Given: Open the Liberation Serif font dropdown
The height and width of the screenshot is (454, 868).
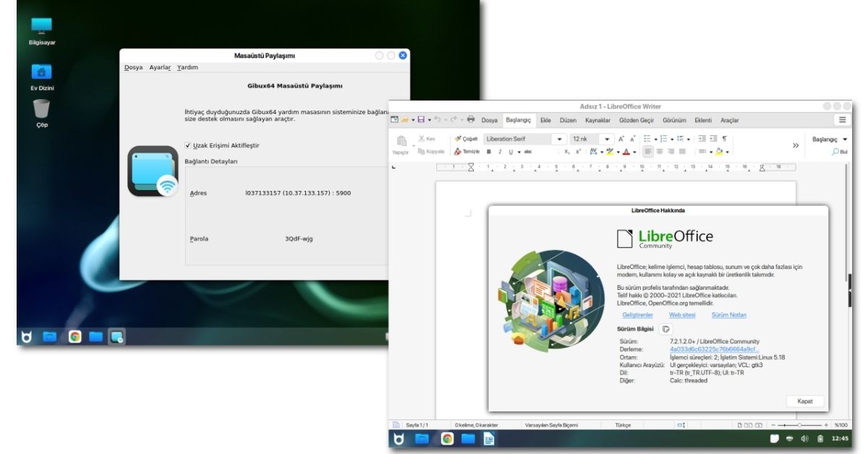Looking at the screenshot, I should click(x=558, y=139).
